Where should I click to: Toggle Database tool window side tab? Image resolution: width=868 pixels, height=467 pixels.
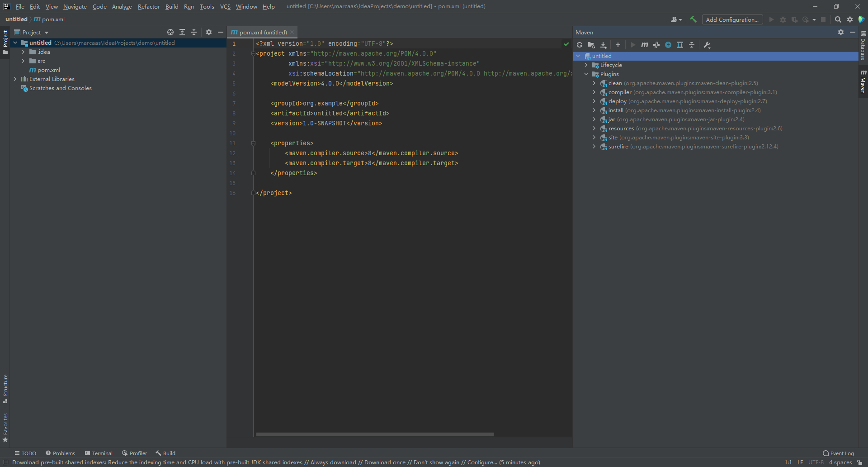(863, 46)
